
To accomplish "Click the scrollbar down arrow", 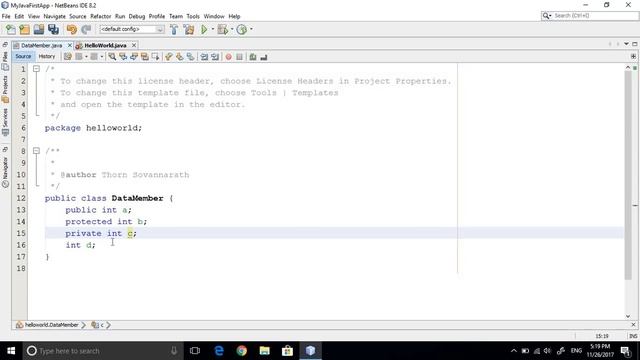I will click(x=628, y=316).
